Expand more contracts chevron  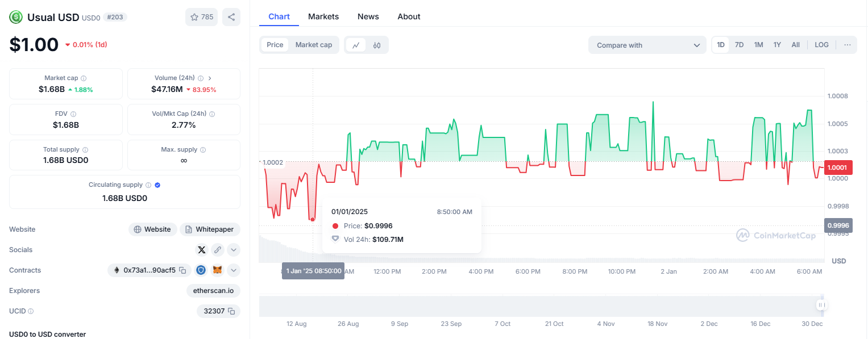coord(234,270)
